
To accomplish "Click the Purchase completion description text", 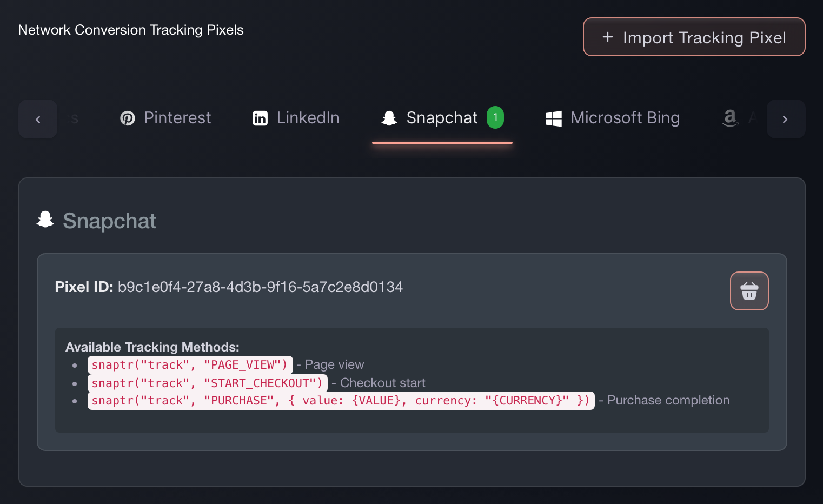I will pos(668,400).
